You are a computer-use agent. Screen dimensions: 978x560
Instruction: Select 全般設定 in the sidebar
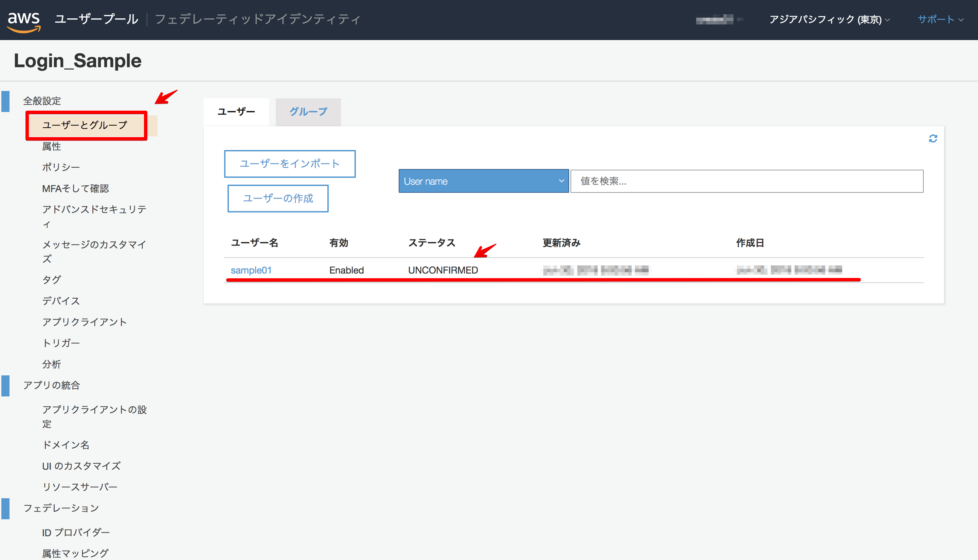click(42, 101)
